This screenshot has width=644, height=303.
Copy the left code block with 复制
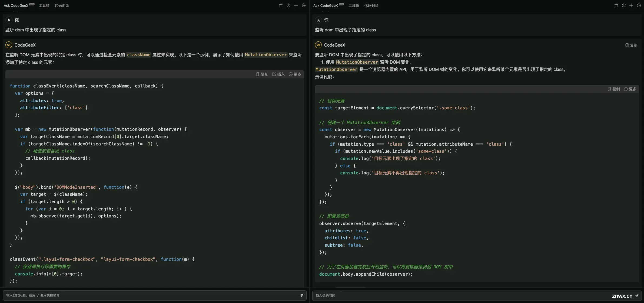coord(262,74)
